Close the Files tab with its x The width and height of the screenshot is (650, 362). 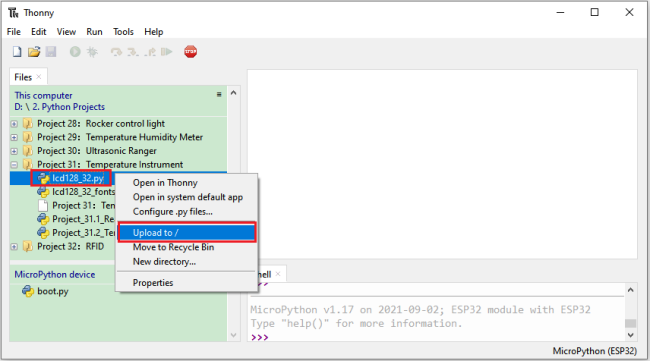(x=39, y=77)
